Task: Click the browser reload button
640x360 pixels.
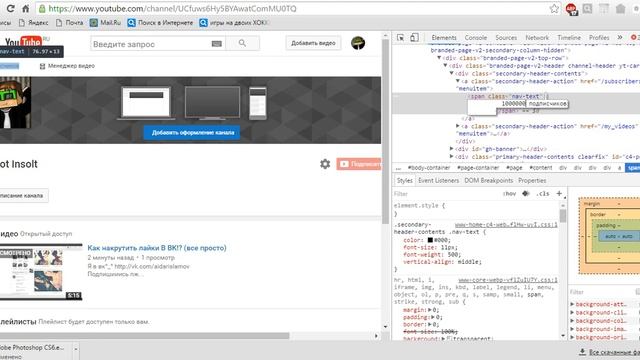Action: pyautogui.click(x=10, y=8)
